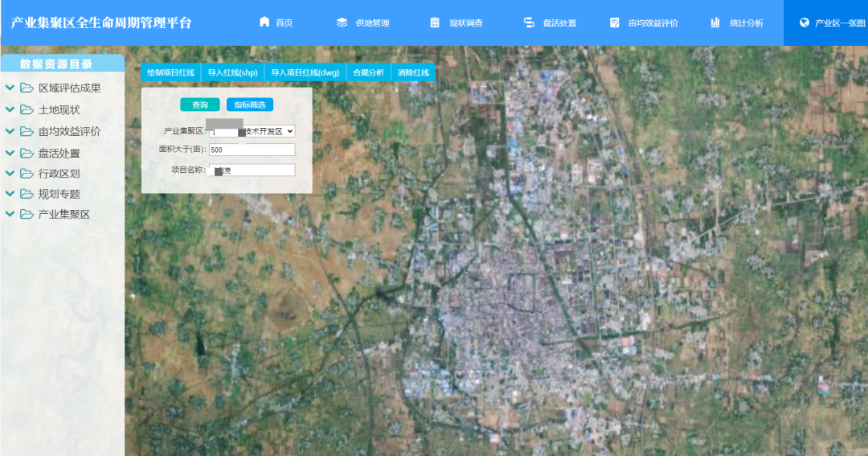868x456 pixels.
Task: Select the 行政区划 tree label
Action: (x=59, y=173)
